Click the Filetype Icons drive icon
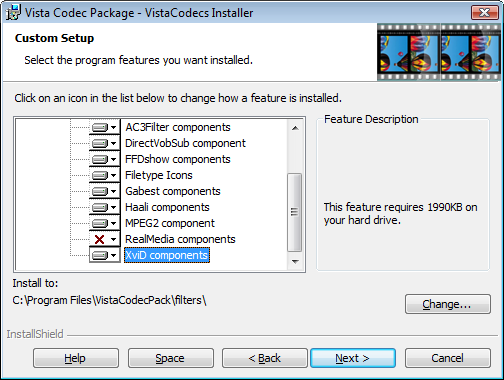This screenshot has width=504, height=380. (x=100, y=175)
